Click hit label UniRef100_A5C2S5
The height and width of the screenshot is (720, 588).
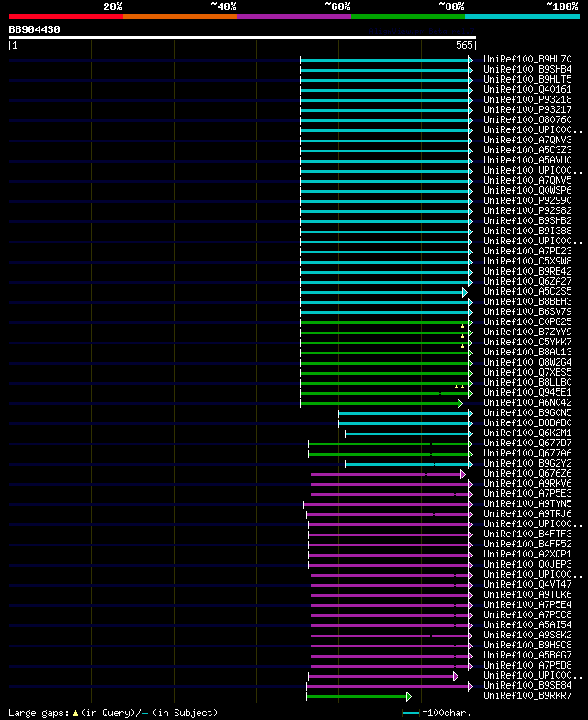click(527, 292)
